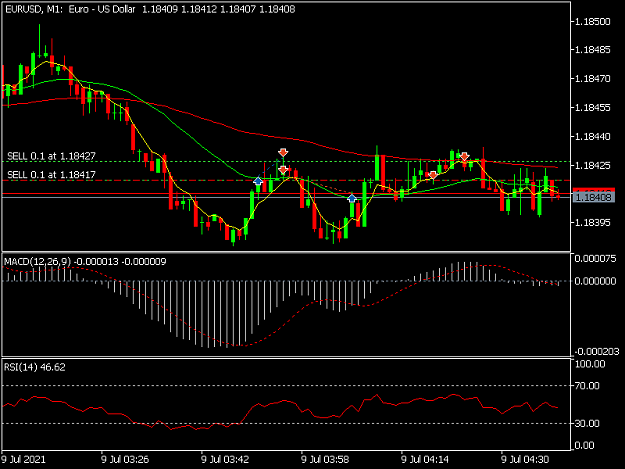Select the red sell arrow directly below the topmost one
The image size is (625, 469).
pyautogui.click(x=283, y=170)
